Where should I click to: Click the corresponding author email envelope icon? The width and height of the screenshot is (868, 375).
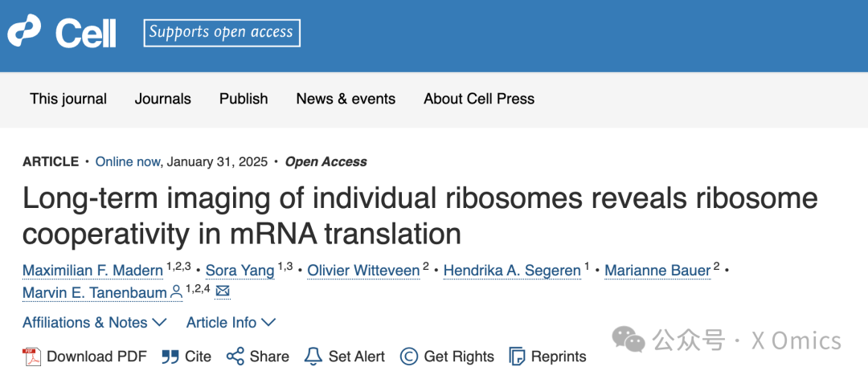[223, 291]
